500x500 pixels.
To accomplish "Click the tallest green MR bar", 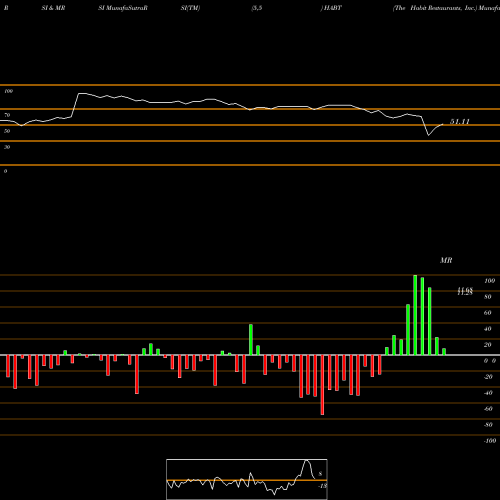I will [415, 315].
